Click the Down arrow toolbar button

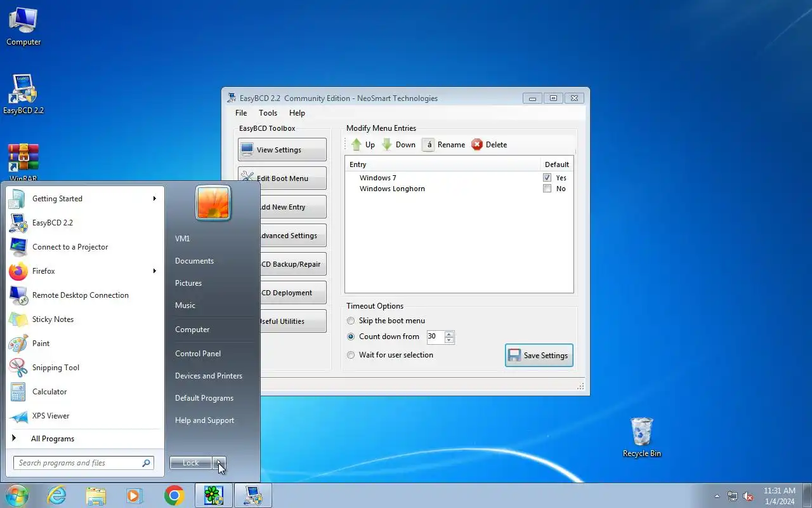(398, 145)
